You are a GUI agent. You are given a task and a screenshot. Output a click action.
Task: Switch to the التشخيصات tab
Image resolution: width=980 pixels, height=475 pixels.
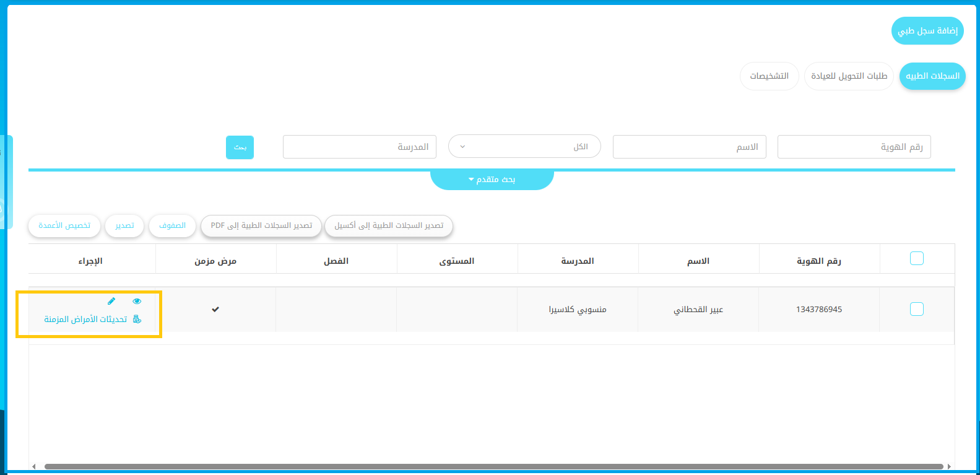pos(769,76)
